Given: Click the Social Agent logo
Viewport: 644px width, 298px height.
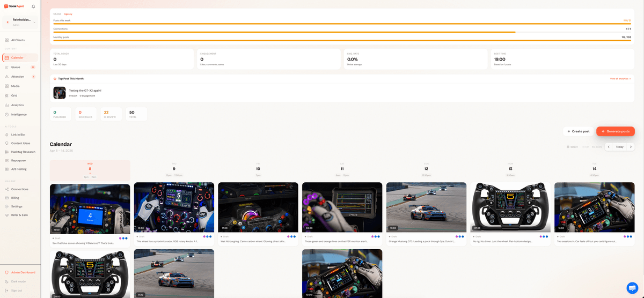Looking at the screenshot, I should 14,6.
